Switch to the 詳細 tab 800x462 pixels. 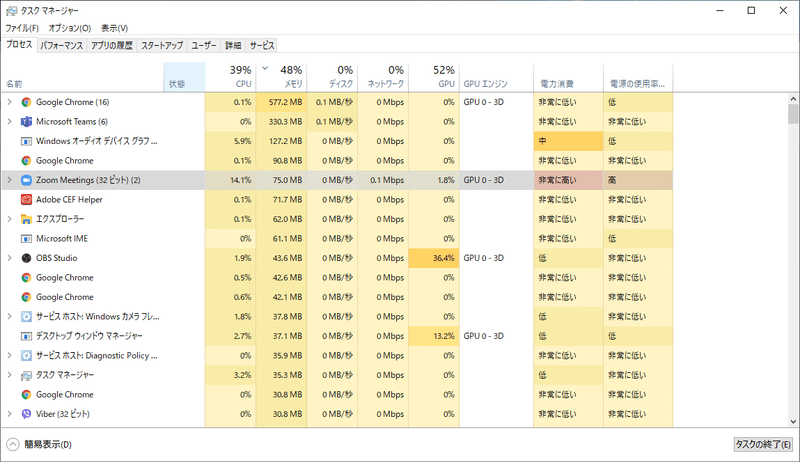tap(233, 45)
